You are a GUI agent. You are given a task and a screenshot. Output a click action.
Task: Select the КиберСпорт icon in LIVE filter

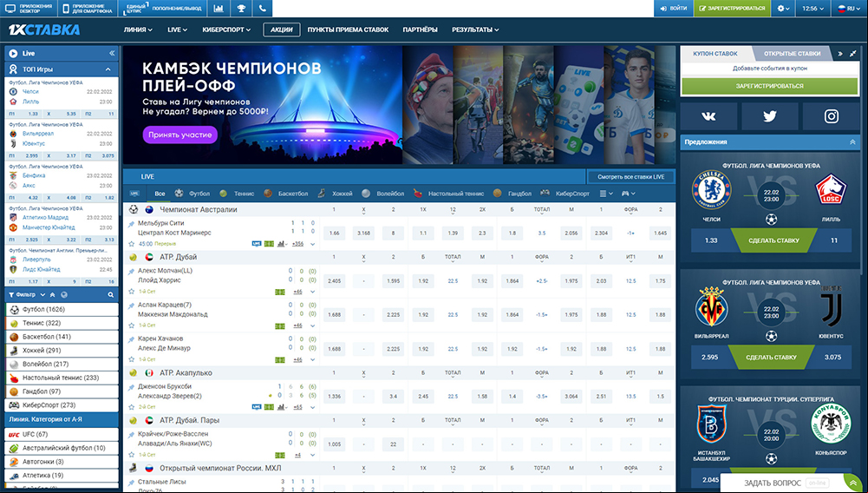545,194
